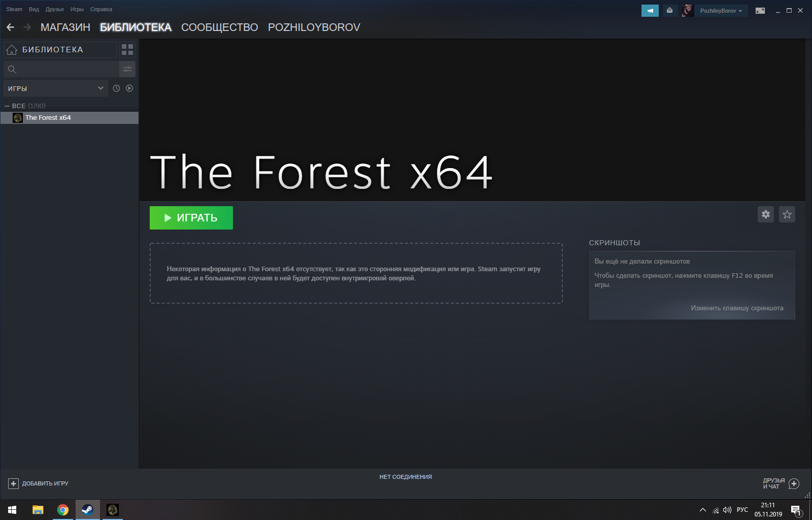Viewport: 812px width, 520px height.
Task: Add The Forest x64 to favorites
Action: tap(787, 214)
